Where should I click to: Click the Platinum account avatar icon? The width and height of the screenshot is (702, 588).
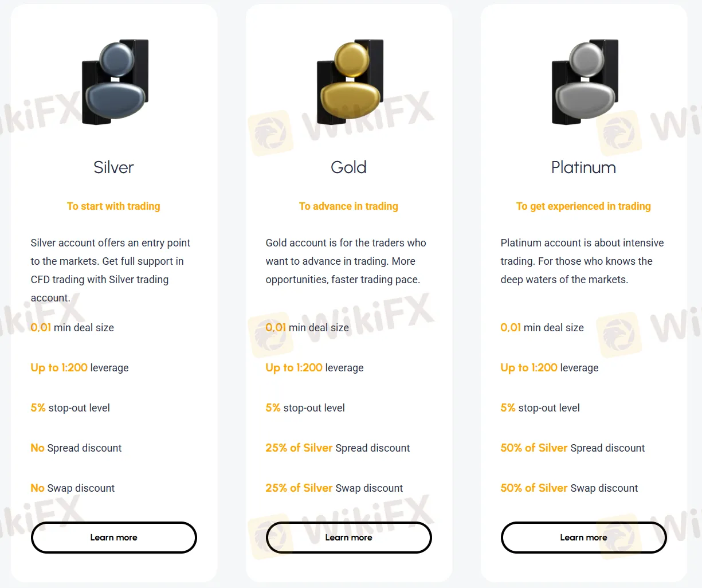coord(586,82)
